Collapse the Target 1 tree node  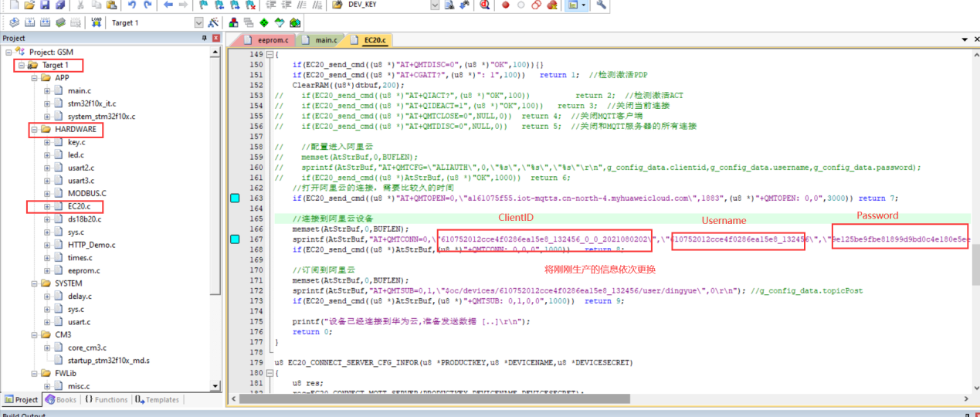point(22,65)
